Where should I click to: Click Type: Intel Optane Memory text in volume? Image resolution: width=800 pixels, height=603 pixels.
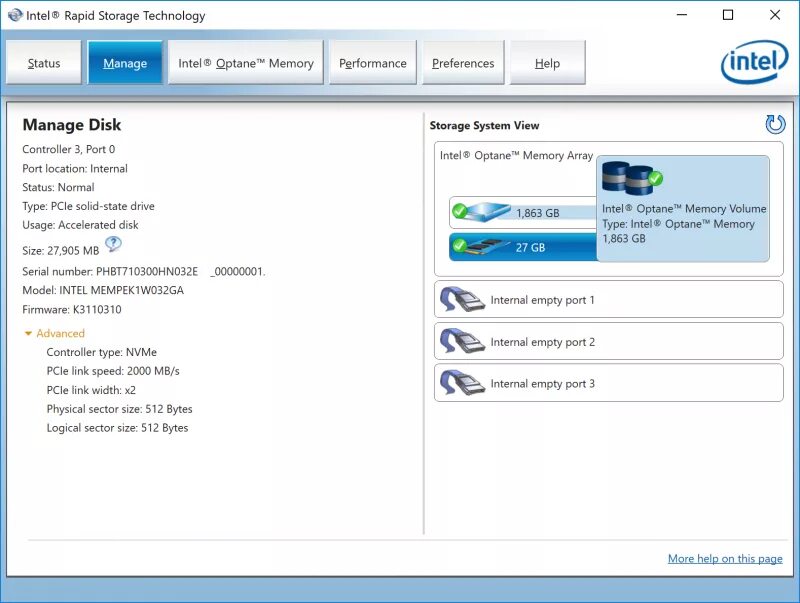point(678,224)
